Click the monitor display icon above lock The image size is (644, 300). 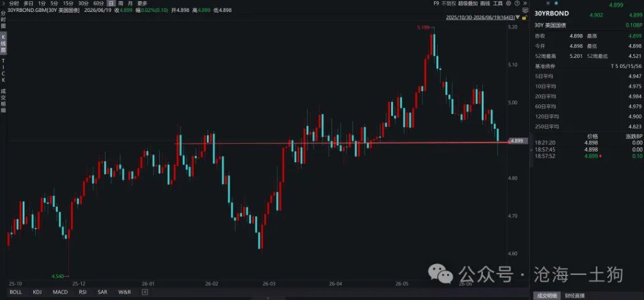pos(525,10)
